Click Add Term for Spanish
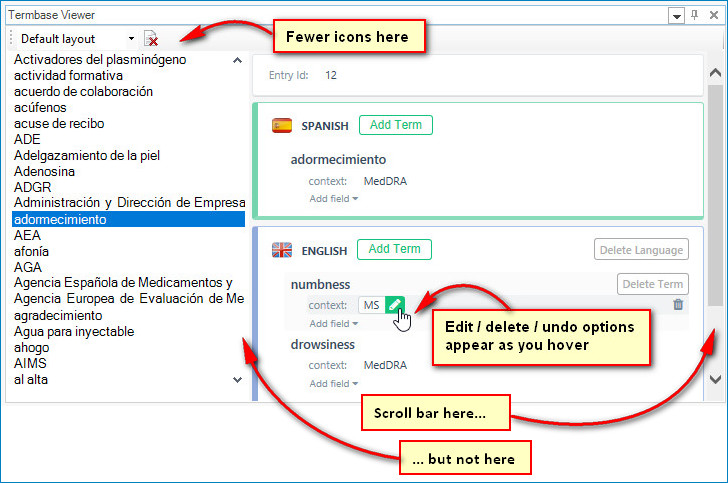 click(x=395, y=125)
